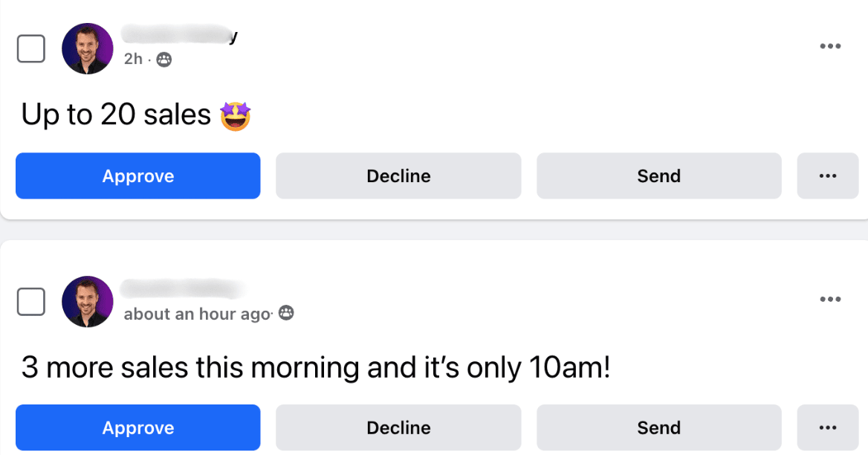868x455 pixels.
Task: Approve the "Up to 20 sales" post
Action: point(137,175)
